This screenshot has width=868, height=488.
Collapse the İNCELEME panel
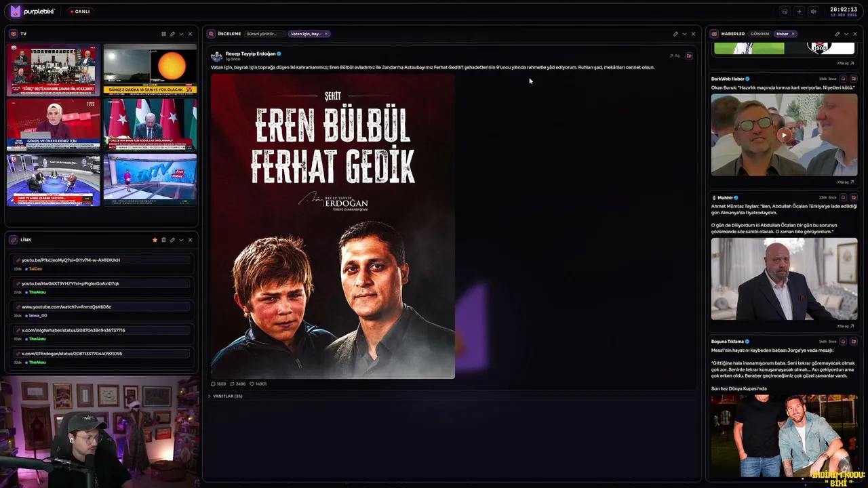pos(684,34)
